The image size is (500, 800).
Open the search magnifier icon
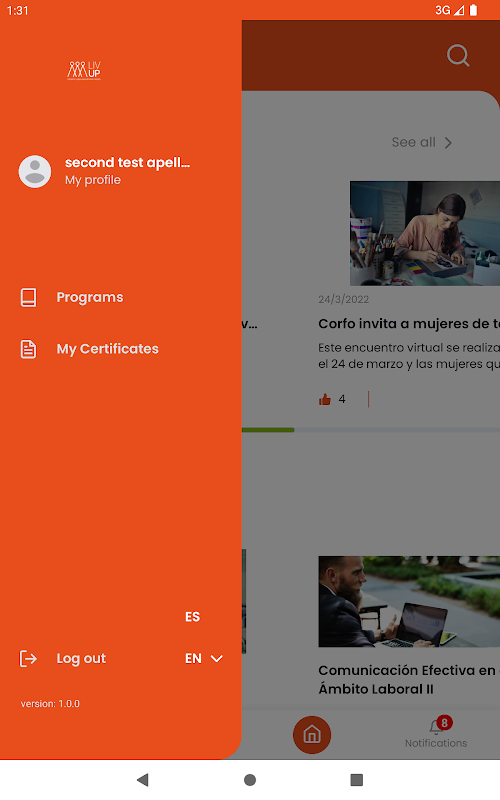pos(458,55)
